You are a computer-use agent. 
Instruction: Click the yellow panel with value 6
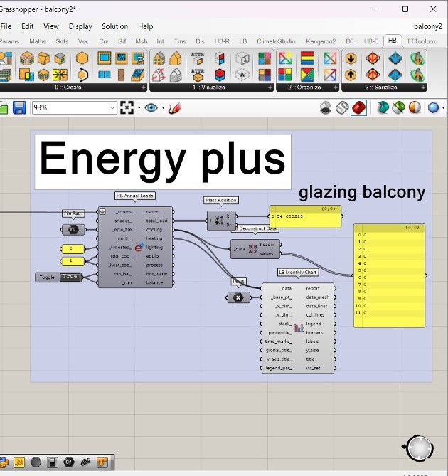click(x=73, y=249)
